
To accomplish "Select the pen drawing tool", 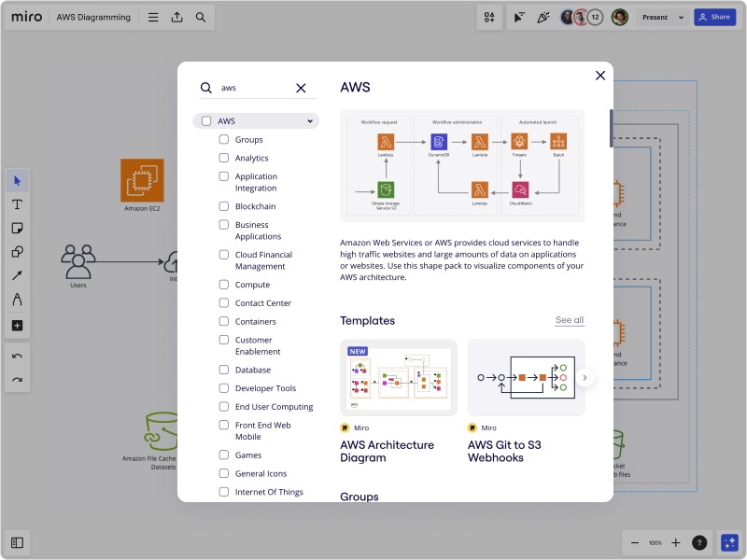I will [x=16, y=301].
